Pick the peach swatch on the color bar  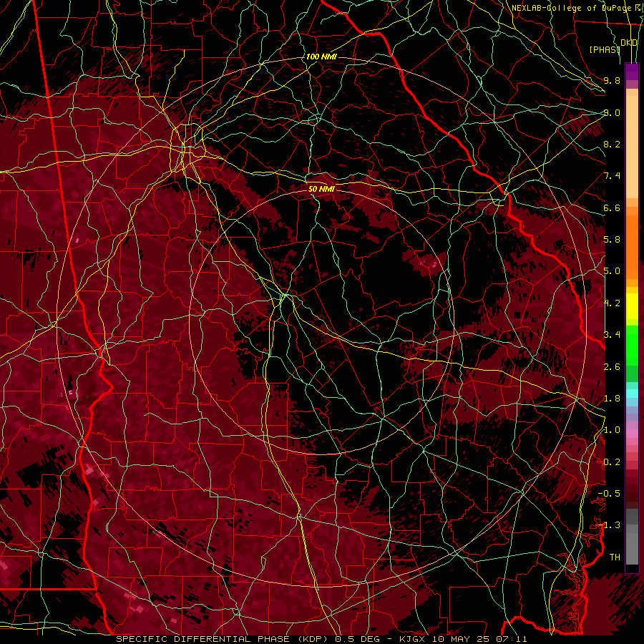coord(632,146)
